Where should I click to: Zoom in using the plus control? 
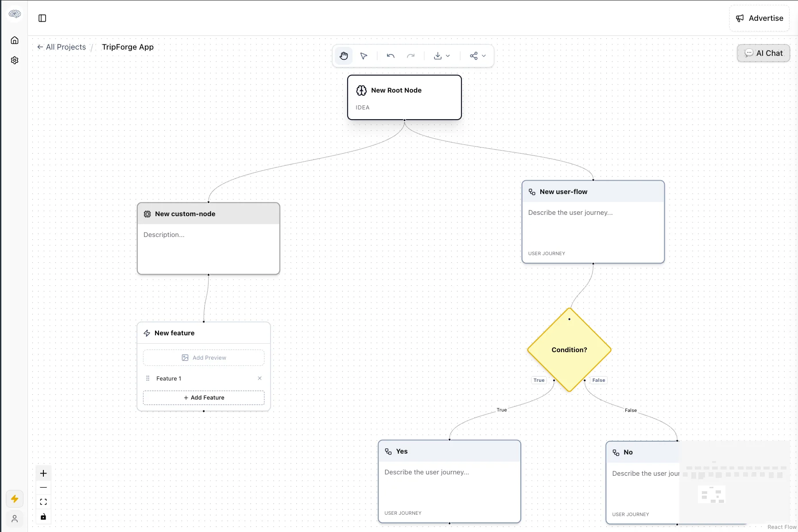click(43, 473)
